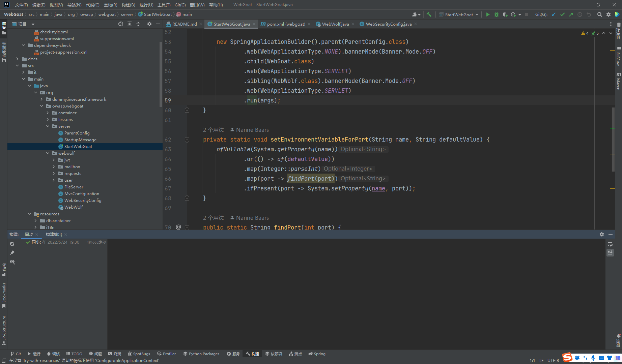Switch to WebSecurityConfig.java tab
The width and height of the screenshot is (622, 364).
pos(389,24)
